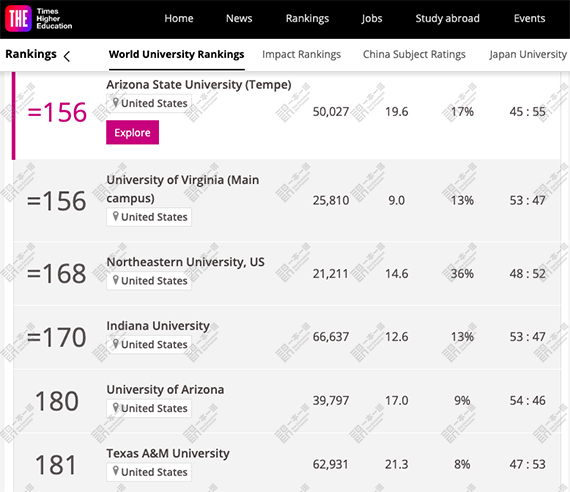This screenshot has width=570, height=492.
Task: Click United States tag under University of Arizona
Action: pos(149,408)
